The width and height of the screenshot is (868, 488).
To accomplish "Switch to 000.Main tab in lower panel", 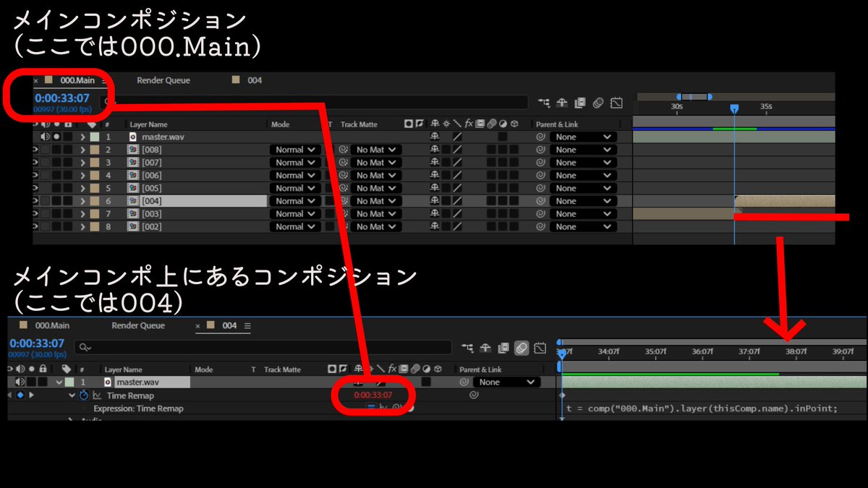I will pos(52,325).
